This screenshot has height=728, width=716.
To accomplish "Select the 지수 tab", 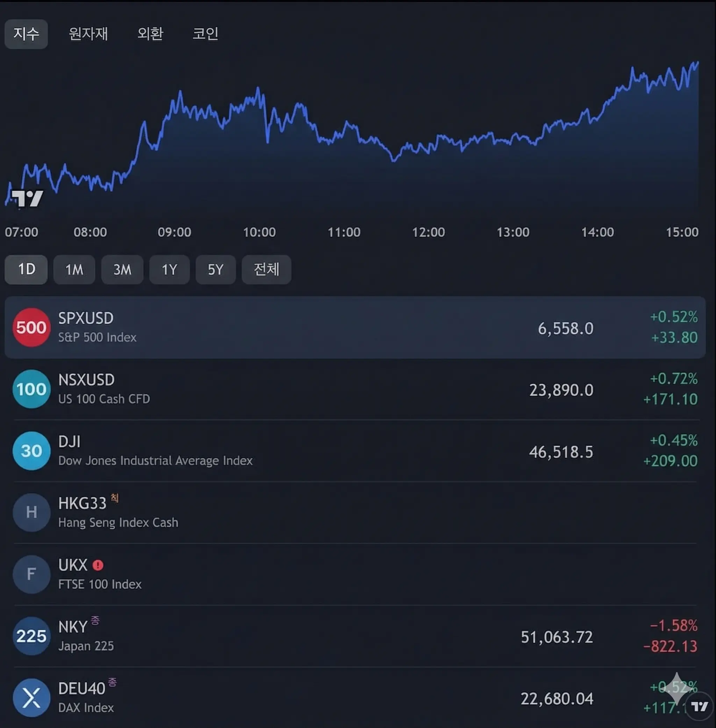I will [26, 34].
